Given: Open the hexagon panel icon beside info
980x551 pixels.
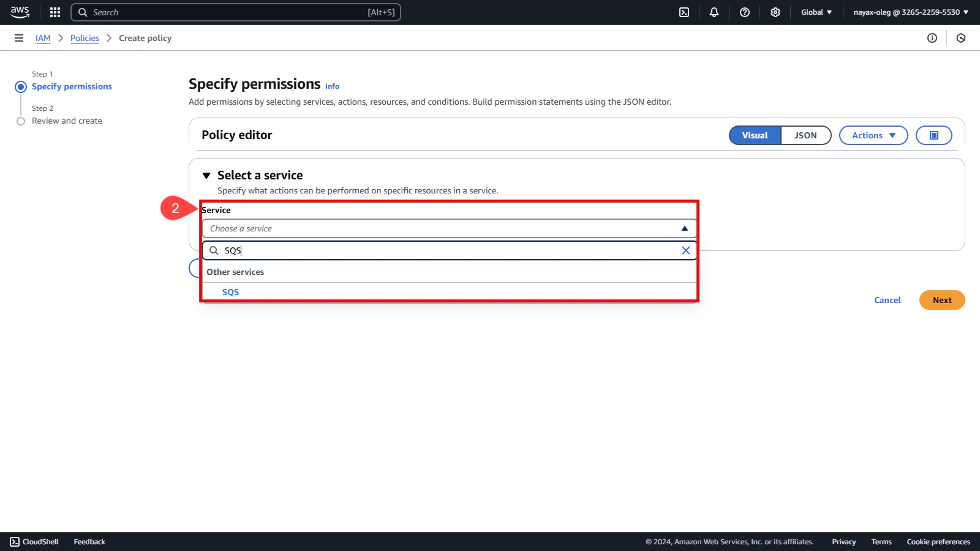Looking at the screenshot, I should 961,38.
